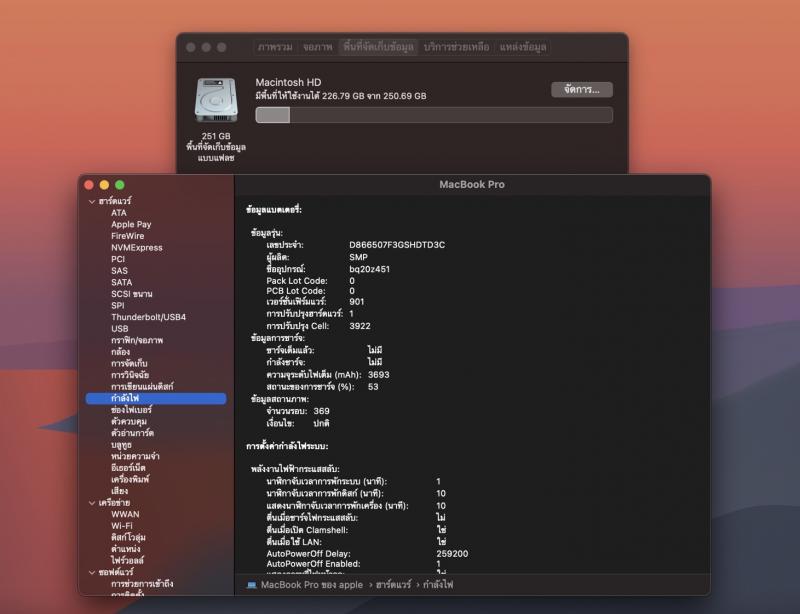Select บลูทูธ in the sidebar
Viewport: 800px width, 614px height.
[x=121, y=445]
